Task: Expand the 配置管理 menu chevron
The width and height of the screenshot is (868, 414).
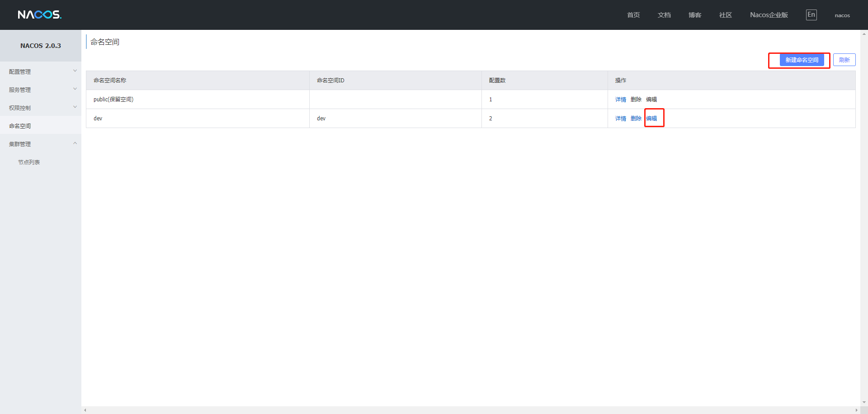Action: click(x=75, y=71)
